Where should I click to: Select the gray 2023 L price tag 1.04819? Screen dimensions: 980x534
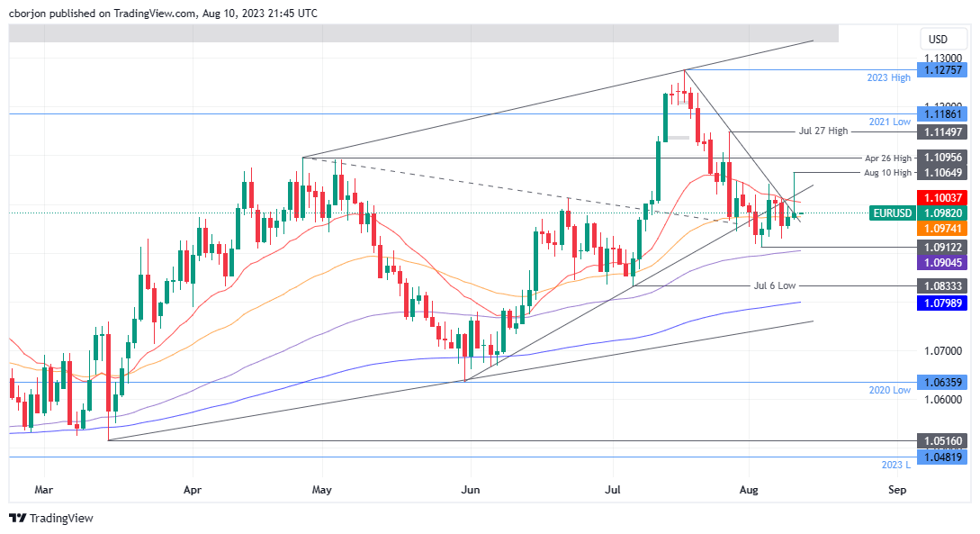point(941,459)
